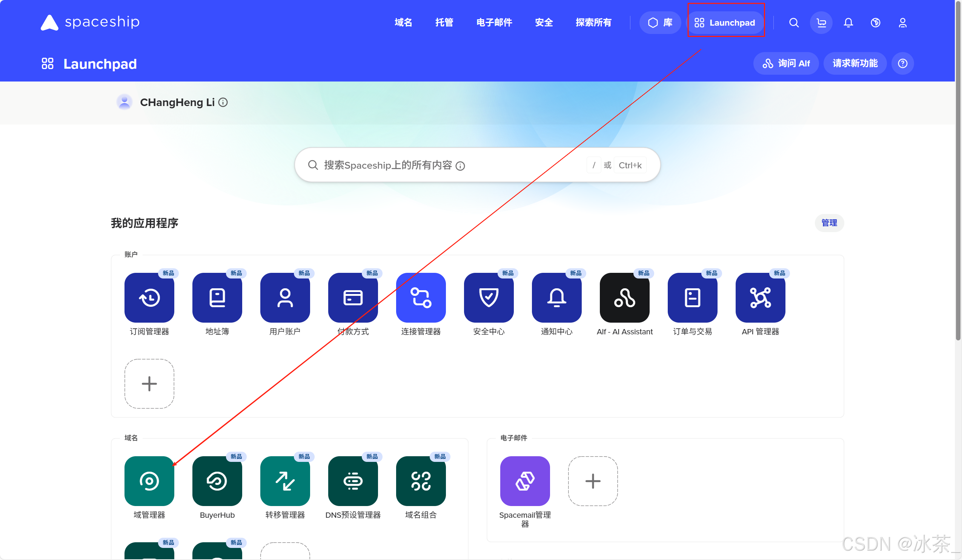
Task: Launch the DNS预设管理器 app
Action: 353,481
